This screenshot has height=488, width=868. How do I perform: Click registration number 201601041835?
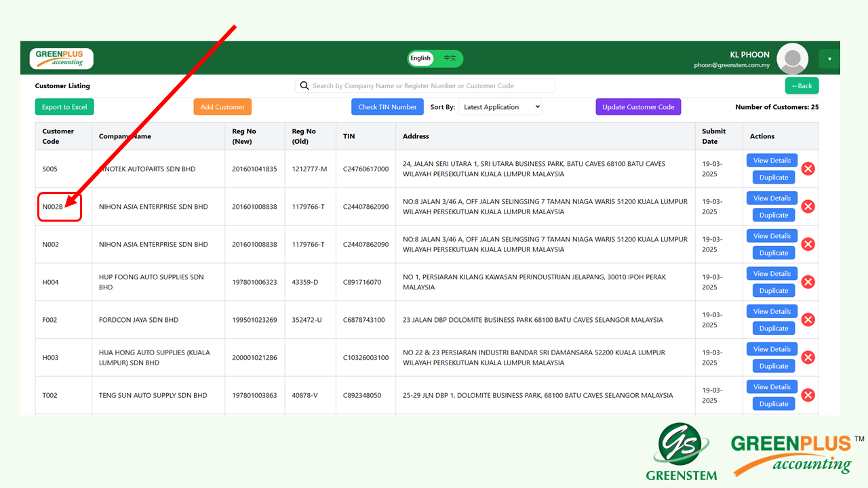255,169
